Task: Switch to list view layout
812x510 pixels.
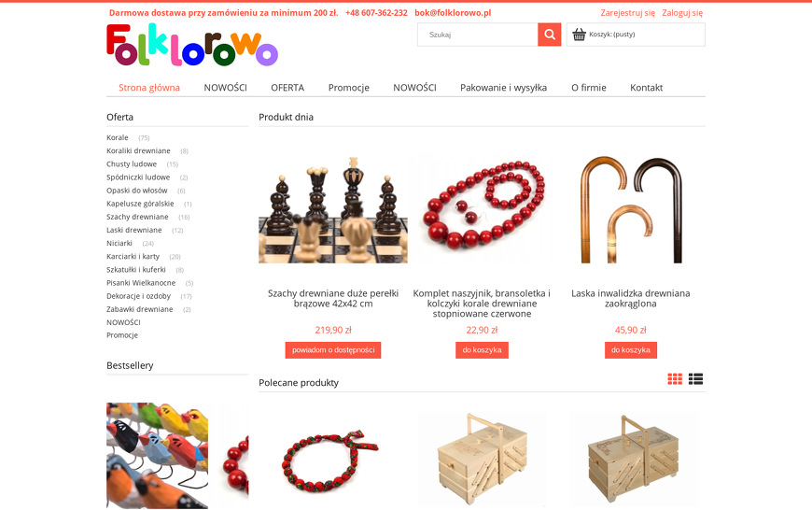Action: coord(695,379)
